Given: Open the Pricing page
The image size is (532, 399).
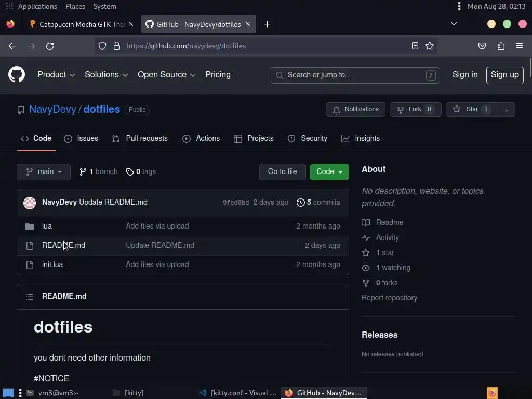Looking at the screenshot, I should pyautogui.click(x=218, y=75).
